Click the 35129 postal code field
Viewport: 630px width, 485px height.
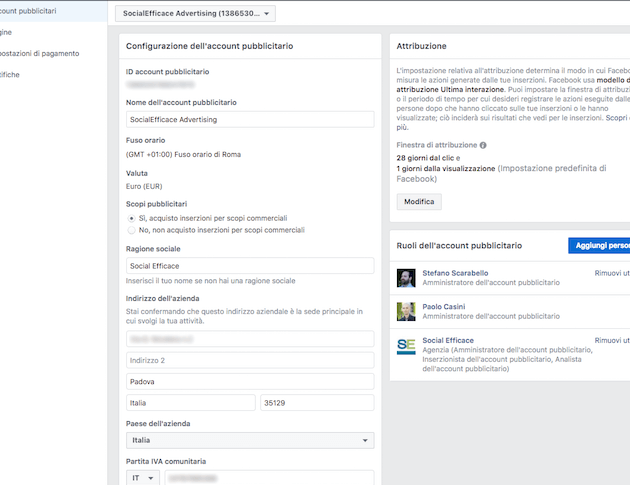[317, 403]
